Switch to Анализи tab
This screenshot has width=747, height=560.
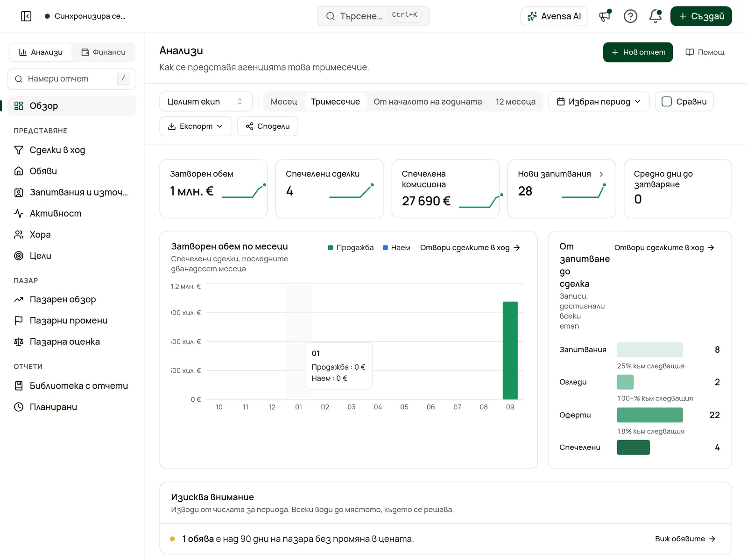tap(41, 52)
